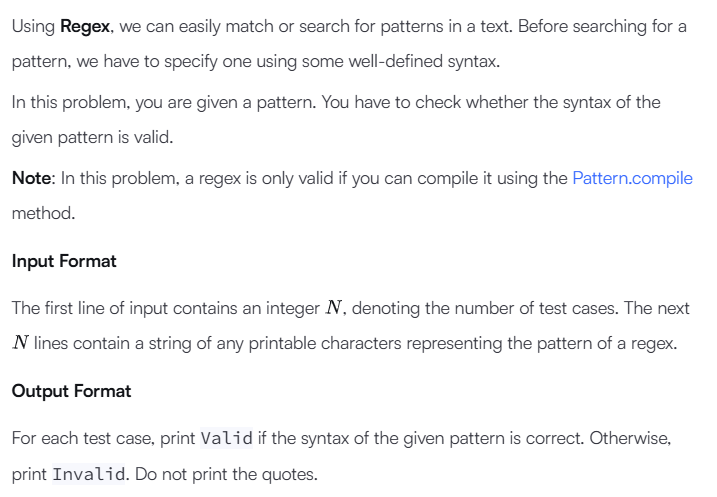717x497 pixels.
Task: Click the phrase 'Before searching for a'
Action: point(602,27)
